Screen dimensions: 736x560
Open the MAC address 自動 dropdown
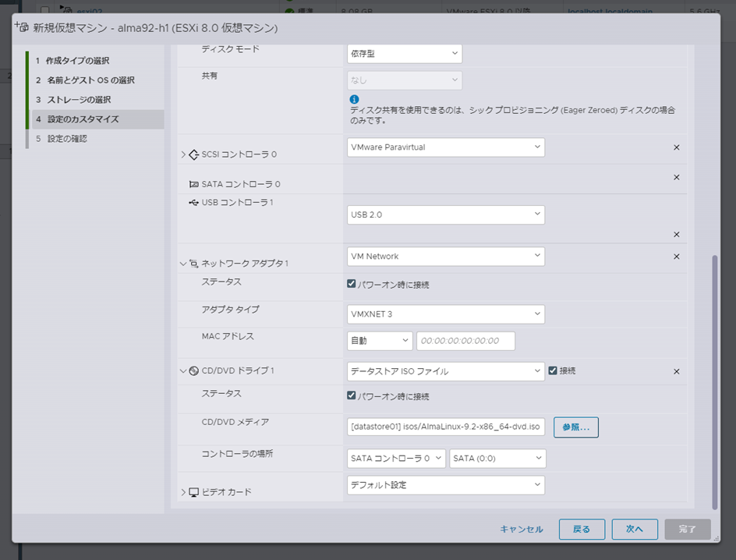click(380, 341)
